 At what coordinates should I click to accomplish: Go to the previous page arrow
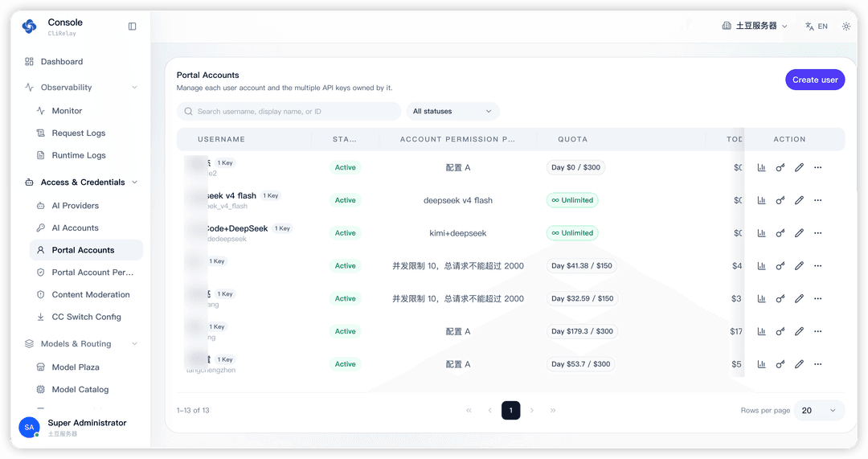(489, 410)
